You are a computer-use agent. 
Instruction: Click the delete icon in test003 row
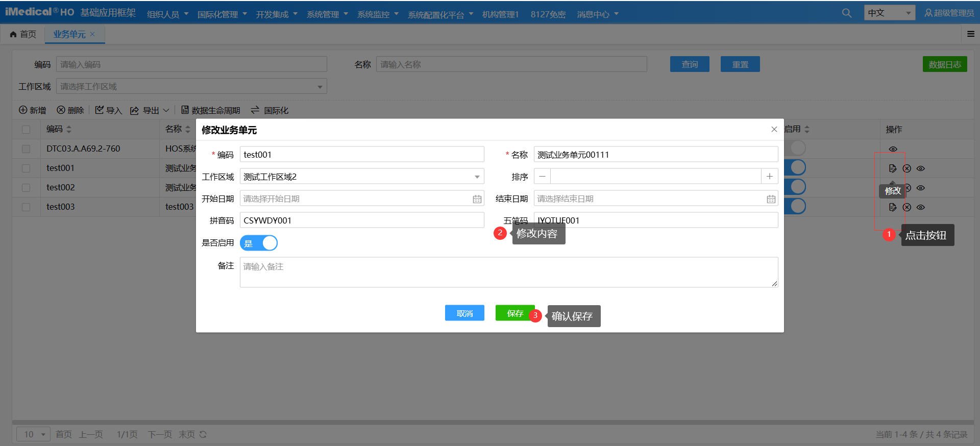906,207
